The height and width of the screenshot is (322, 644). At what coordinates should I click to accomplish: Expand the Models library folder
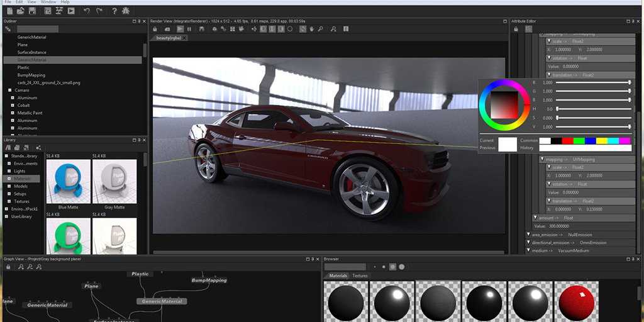point(9,186)
